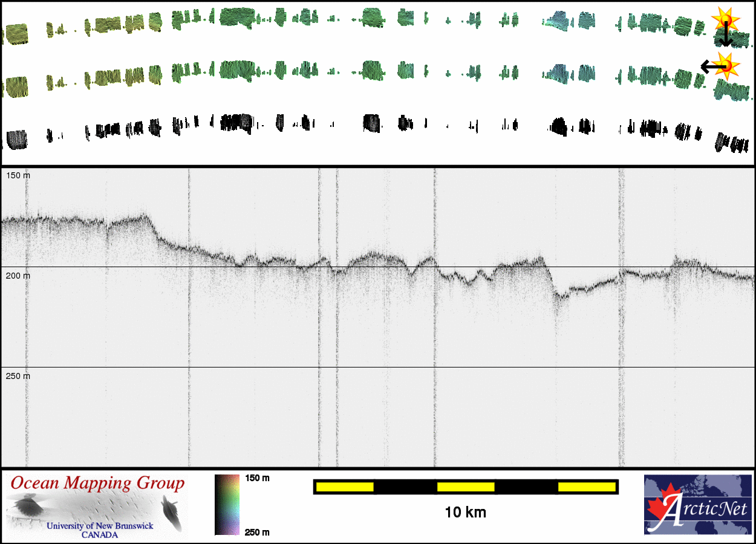Select the 250 m depth axis label
This screenshot has height=544, width=756.
[x=18, y=376]
